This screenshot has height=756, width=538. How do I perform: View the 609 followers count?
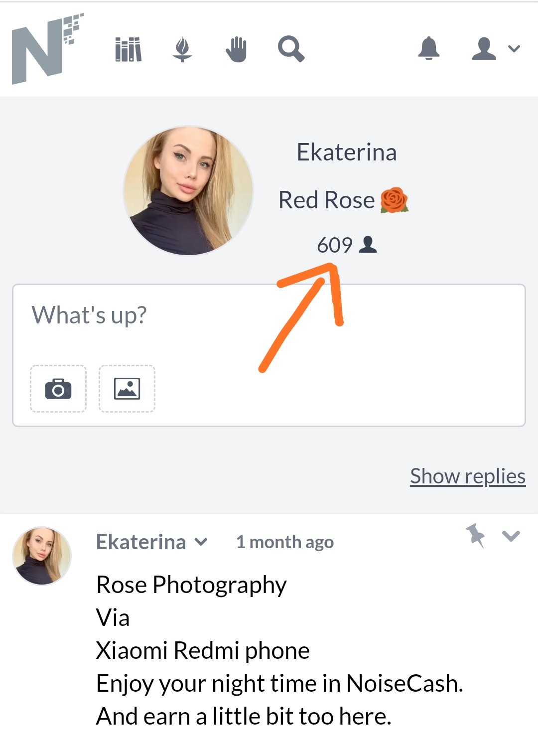pyautogui.click(x=347, y=245)
